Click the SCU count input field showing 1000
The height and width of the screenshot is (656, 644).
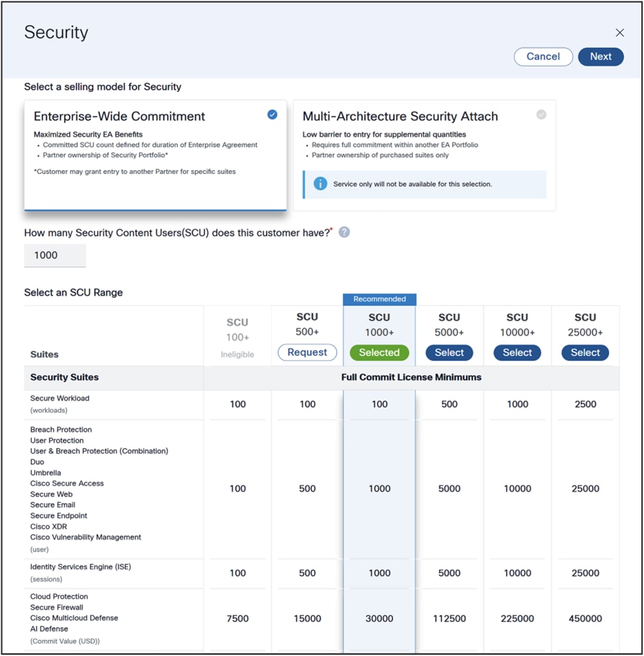(x=55, y=255)
